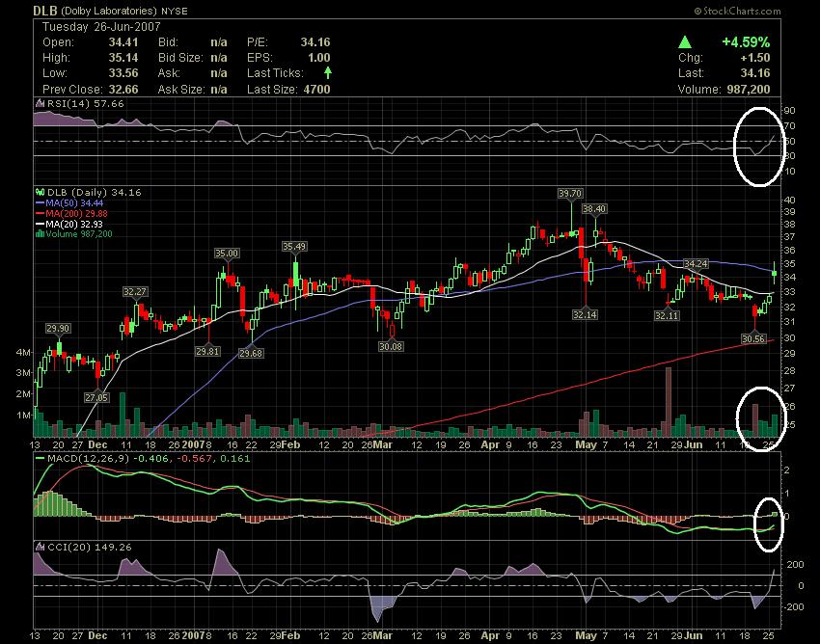Click the 29.68 price label
The height and width of the screenshot is (644, 820).
point(251,354)
